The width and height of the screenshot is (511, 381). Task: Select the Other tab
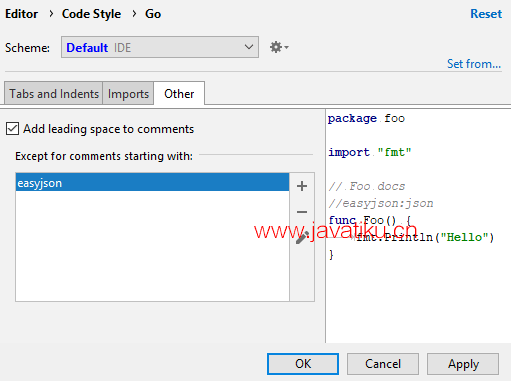(x=179, y=94)
